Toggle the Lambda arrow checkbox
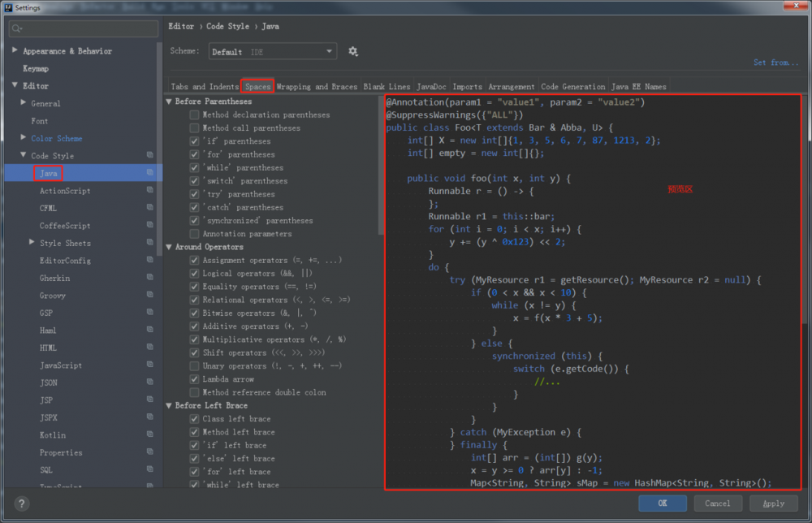 tap(194, 379)
